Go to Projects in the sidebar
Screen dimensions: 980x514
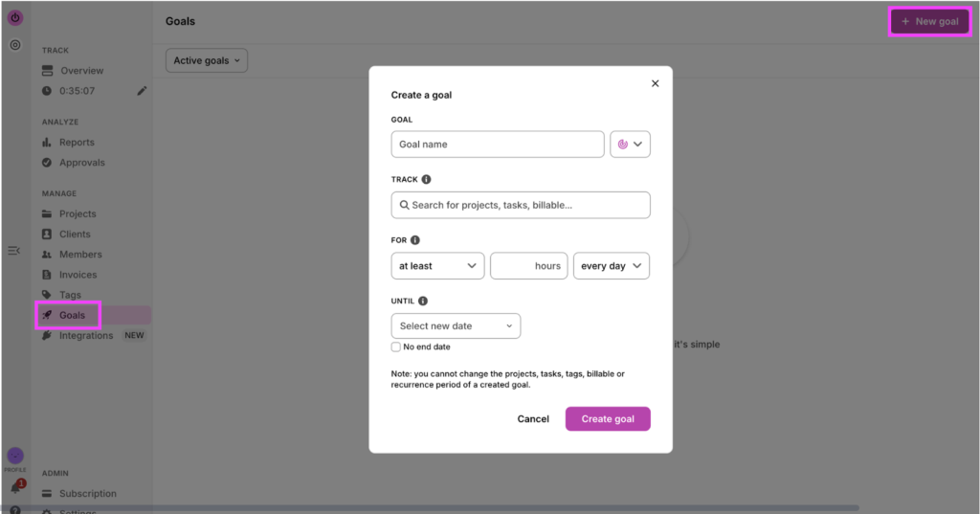tap(78, 214)
